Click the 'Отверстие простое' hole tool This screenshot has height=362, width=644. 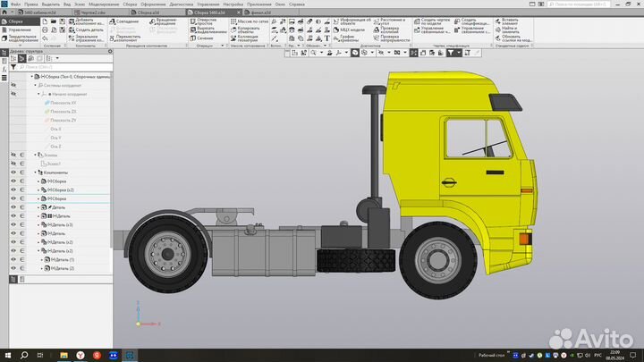191,21
